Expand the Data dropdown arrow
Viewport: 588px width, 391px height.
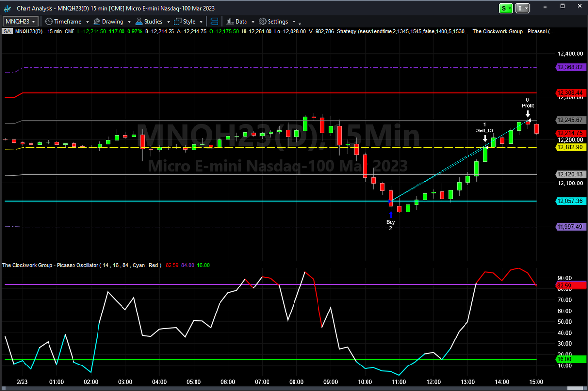tap(253, 22)
